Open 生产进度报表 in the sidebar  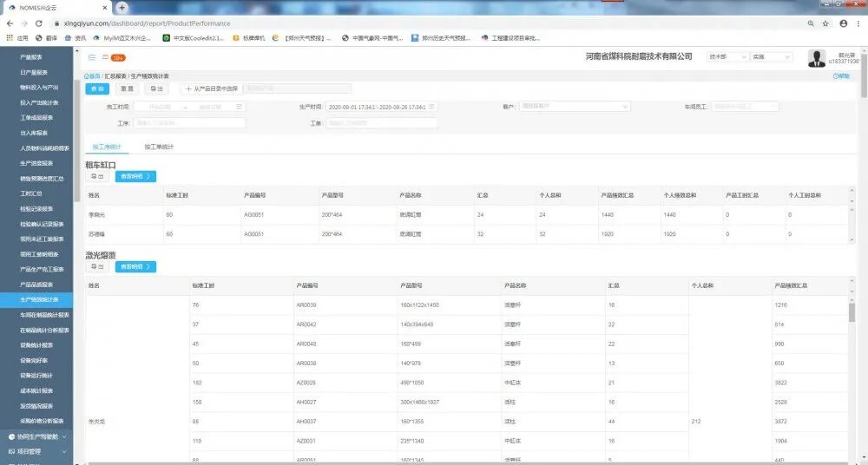click(x=36, y=163)
